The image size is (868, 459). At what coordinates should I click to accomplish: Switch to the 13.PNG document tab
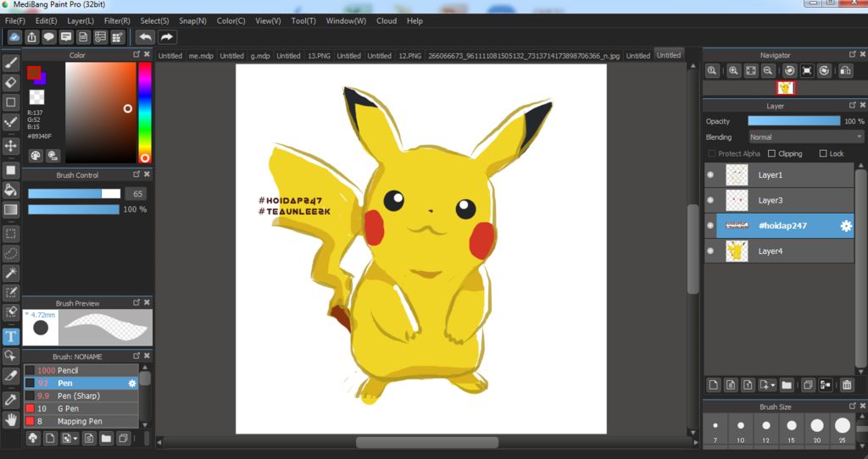click(x=319, y=55)
